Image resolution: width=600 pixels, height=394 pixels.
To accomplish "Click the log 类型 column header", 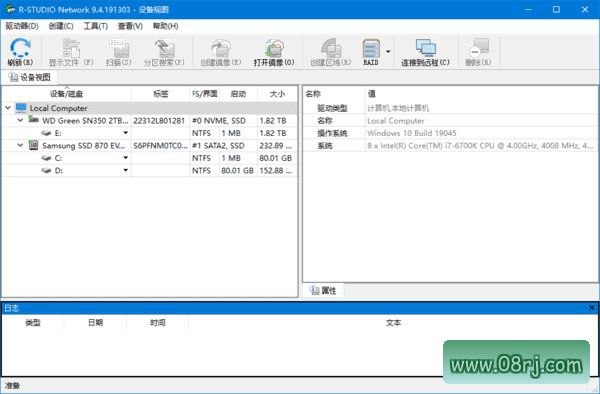I will coord(33,323).
